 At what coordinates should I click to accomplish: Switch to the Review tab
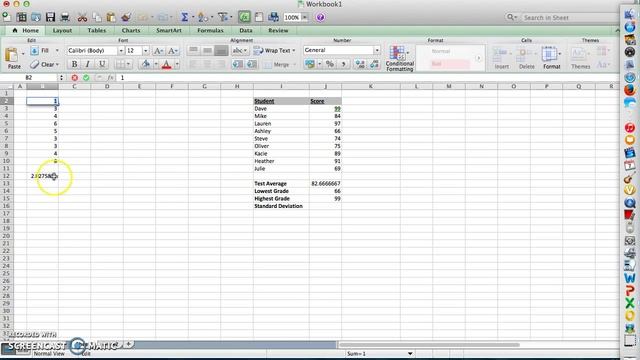click(278, 30)
